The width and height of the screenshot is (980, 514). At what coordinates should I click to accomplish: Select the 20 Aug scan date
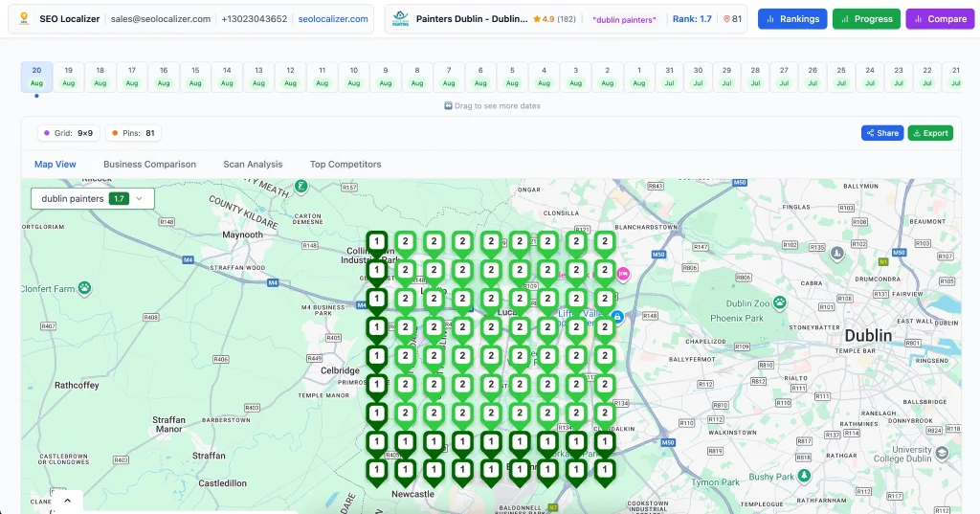37,77
